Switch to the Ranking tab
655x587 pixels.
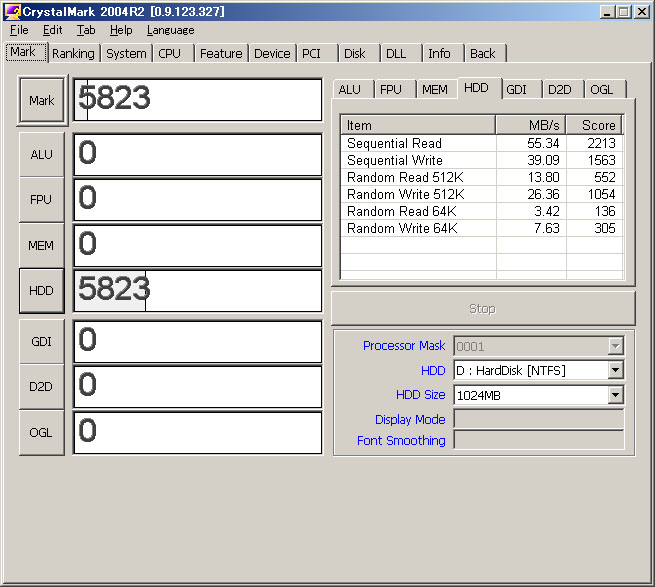click(x=74, y=53)
